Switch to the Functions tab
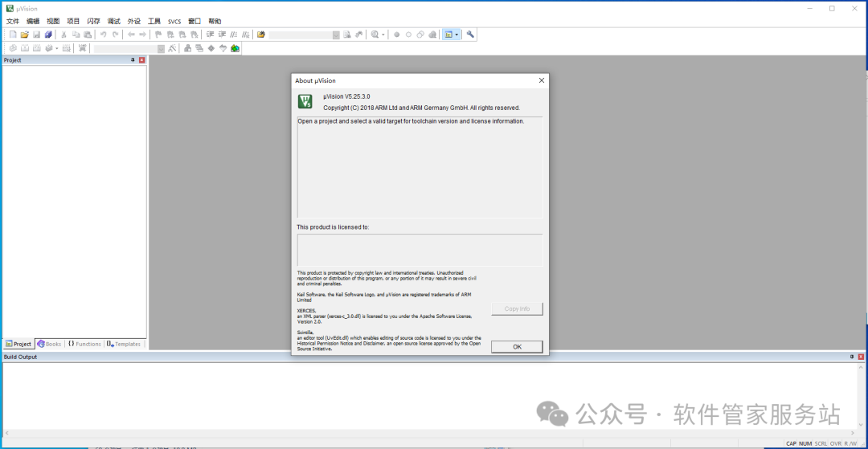Screen dimensions: 868x449 click(x=84, y=344)
